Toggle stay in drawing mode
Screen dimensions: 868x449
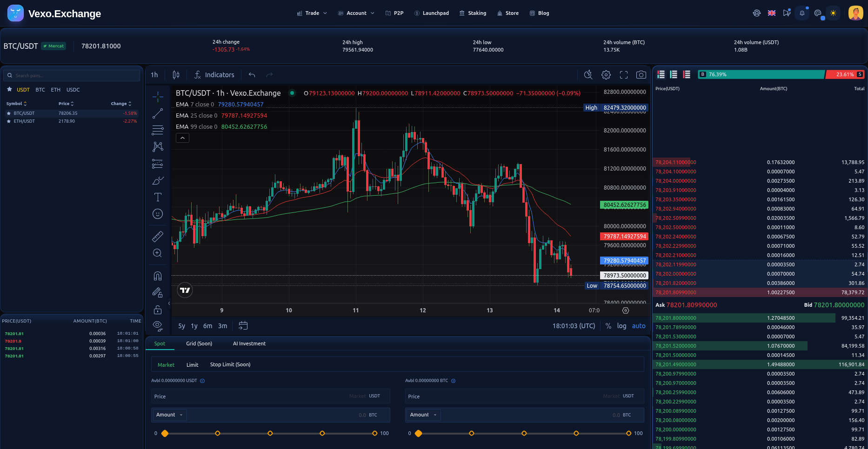click(158, 293)
